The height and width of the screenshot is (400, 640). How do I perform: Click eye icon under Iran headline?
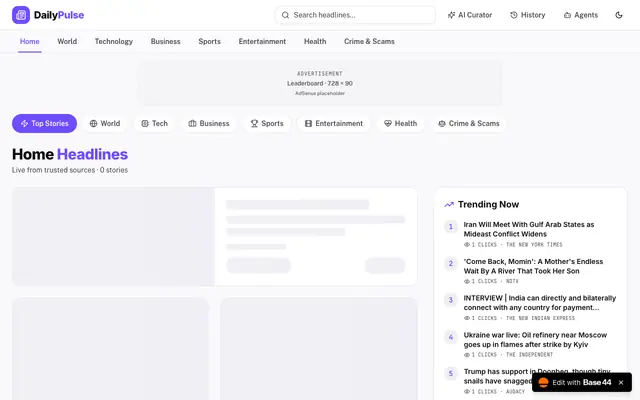click(467, 245)
